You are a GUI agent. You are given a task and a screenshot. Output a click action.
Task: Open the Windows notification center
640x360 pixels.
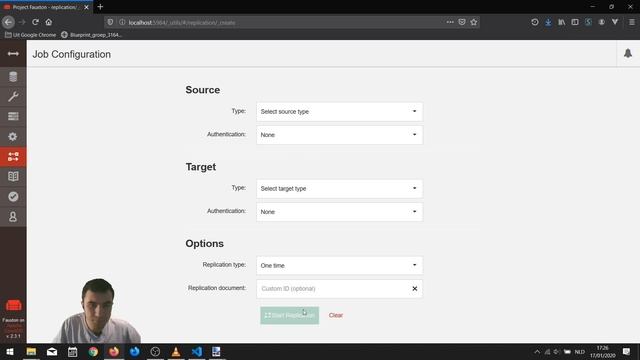[x=627, y=351]
